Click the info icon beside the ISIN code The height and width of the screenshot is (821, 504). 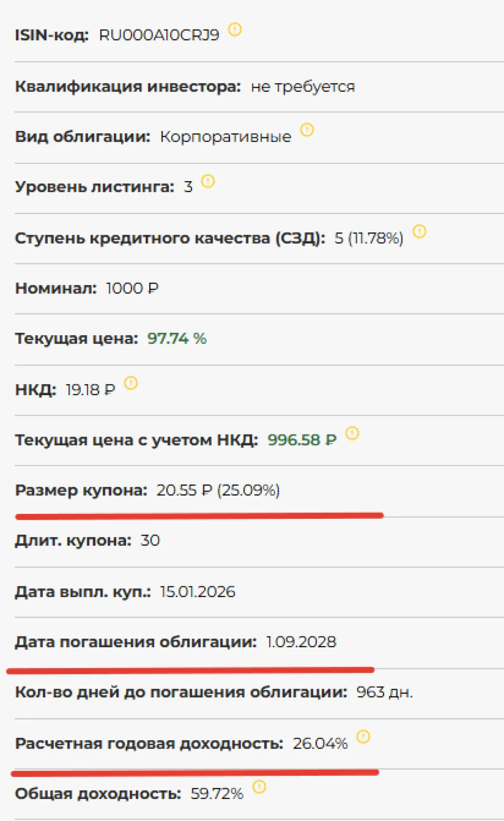[x=235, y=30]
